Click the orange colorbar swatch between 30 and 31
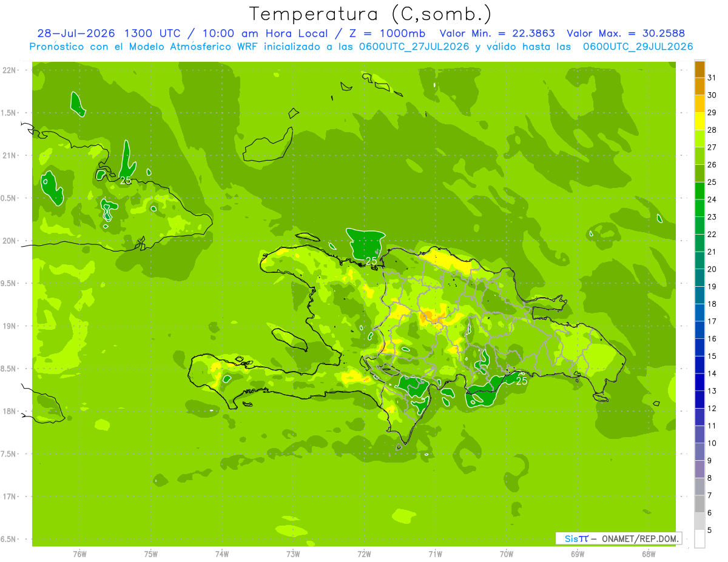The height and width of the screenshot is (562, 728). point(699,87)
